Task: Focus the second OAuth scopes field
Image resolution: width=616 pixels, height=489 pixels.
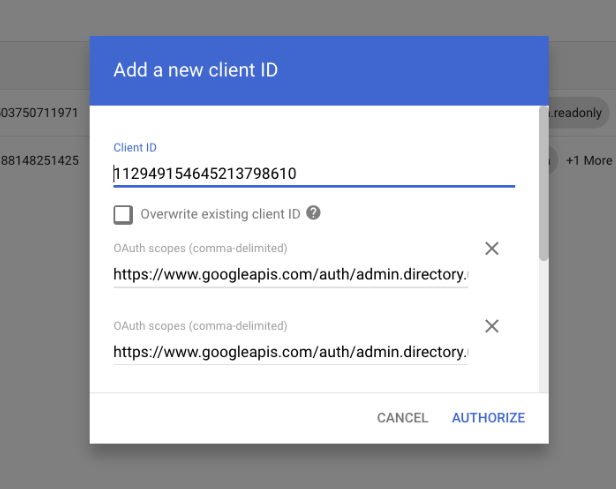Action: [291, 352]
